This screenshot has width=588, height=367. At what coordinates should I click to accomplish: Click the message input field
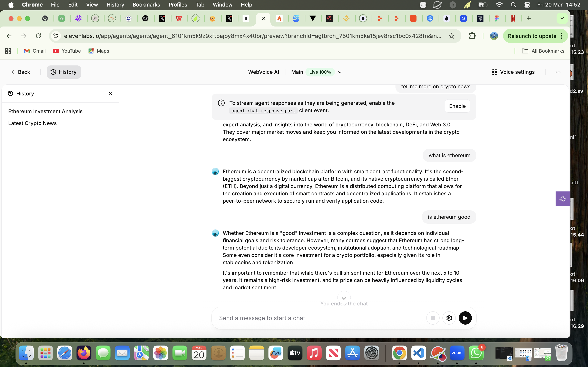click(321, 318)
